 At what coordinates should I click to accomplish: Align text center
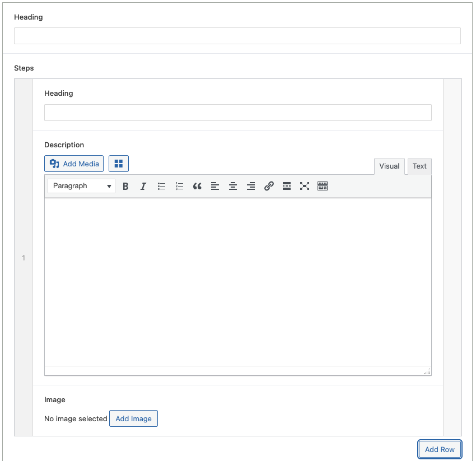(233, 186)
